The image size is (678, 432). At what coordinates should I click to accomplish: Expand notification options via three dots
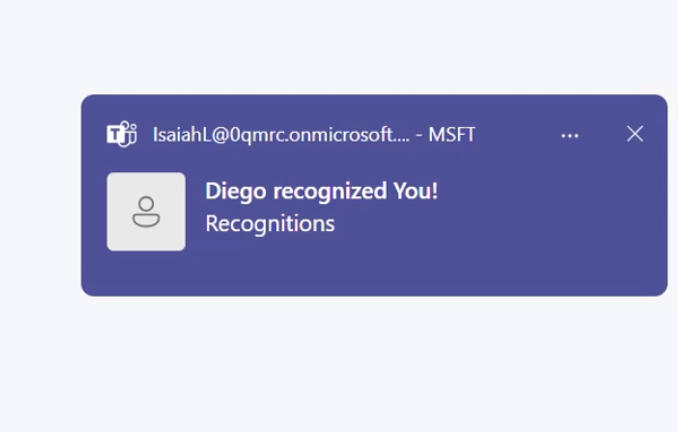tap(570, 135)
